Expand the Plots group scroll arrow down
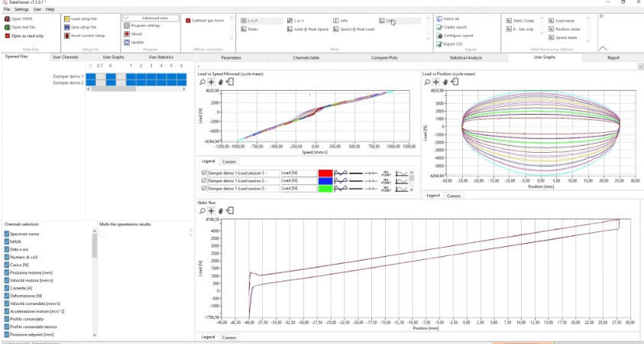644x344 pixels. 429,39
